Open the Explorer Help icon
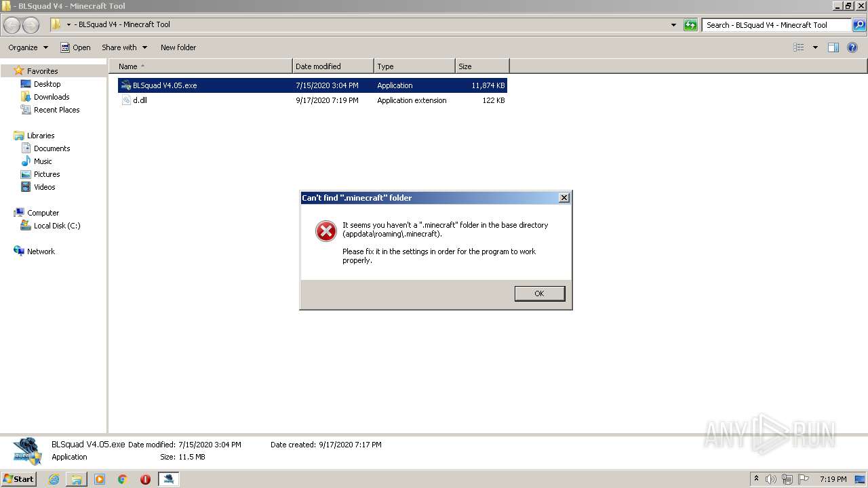868x488 pixels. [x=853, y=47]
